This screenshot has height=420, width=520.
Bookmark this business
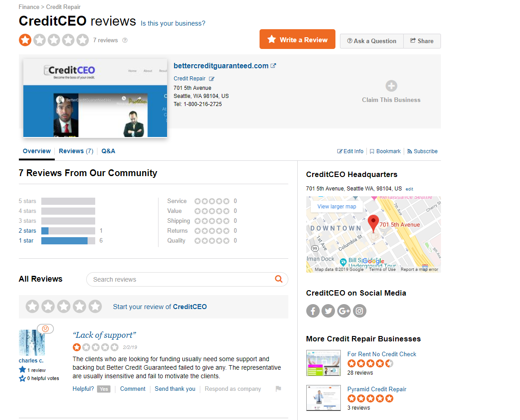click(385, 151)
